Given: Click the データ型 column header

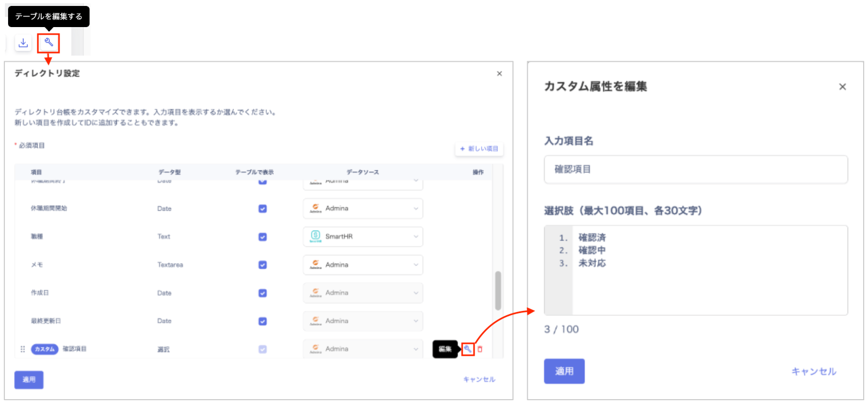Looking at the screenshot, I should click(169, 172).
